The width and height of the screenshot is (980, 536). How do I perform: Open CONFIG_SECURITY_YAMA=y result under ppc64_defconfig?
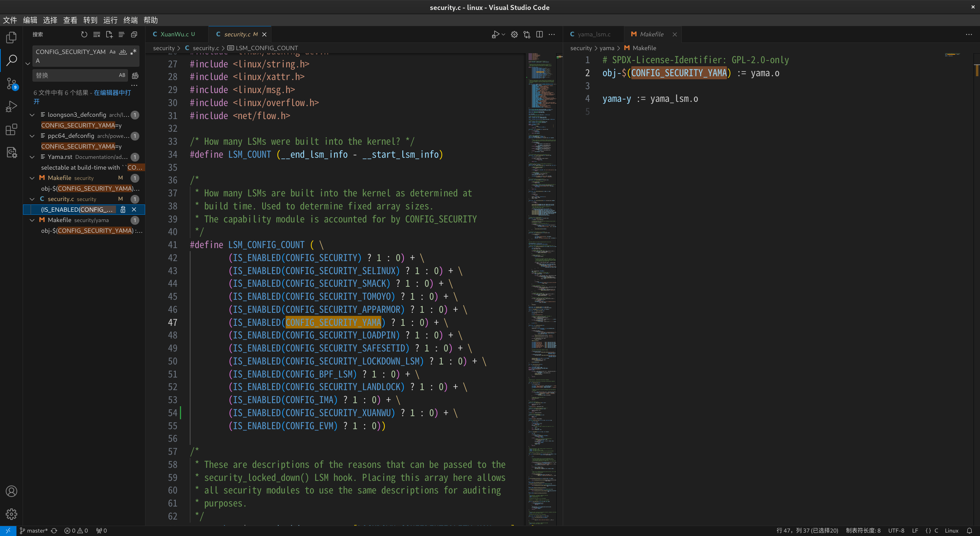pos(81,146)
